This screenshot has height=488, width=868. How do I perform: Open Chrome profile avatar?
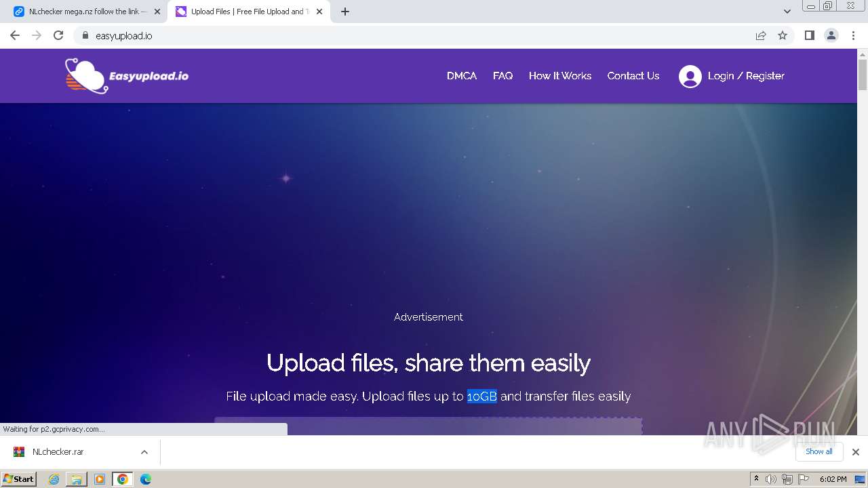click(831, 35)
